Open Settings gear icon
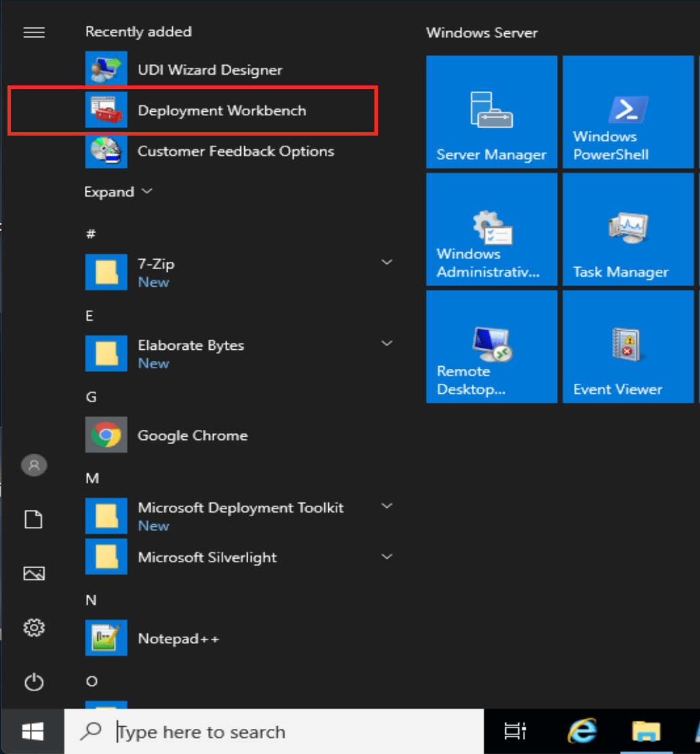This screenshot has height=754, width=700. pyautogui.click(x=34, y=627)
